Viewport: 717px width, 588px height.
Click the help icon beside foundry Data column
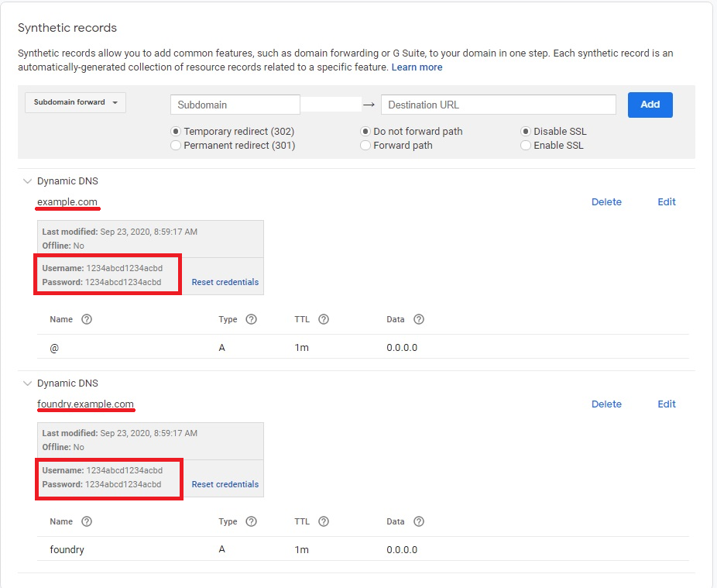point(419,521)
